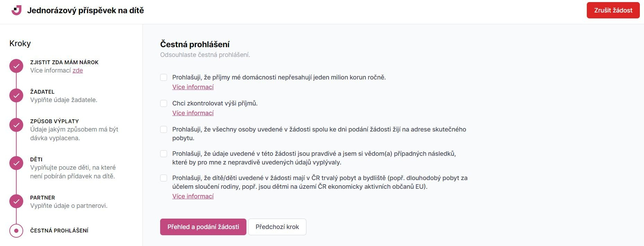Tick the children's permanent residence declaration checkbox
This screenshot has width=644, height=246.
pyautogui.click(x=164, y=178)
